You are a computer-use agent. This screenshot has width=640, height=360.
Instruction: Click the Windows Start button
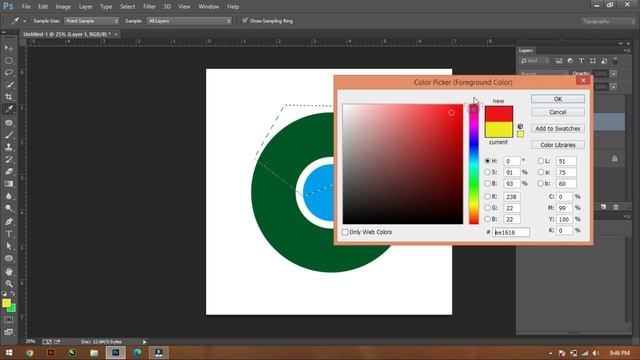tap(9, 353)
